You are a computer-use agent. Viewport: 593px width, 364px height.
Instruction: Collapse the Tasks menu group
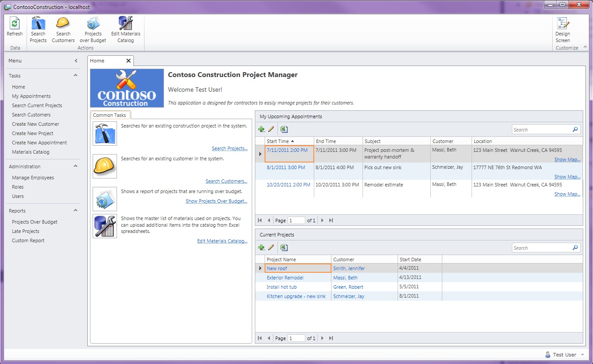click(x=75, y=75)
